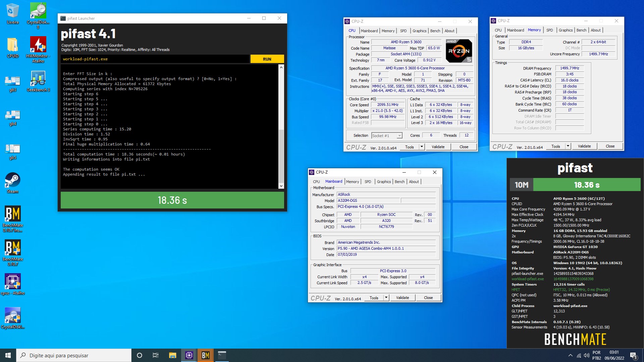Click Tools button in CPU-Z Mainboard window
Viewport: 644px width, 362px height.
pyautogui.click(x=374, y=298)
